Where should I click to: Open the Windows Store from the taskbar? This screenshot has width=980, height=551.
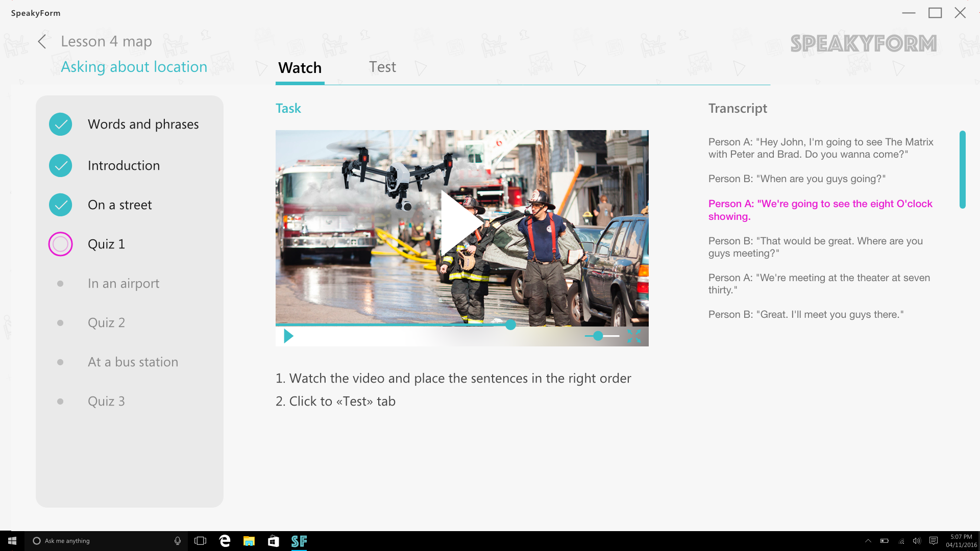(274, 541)
